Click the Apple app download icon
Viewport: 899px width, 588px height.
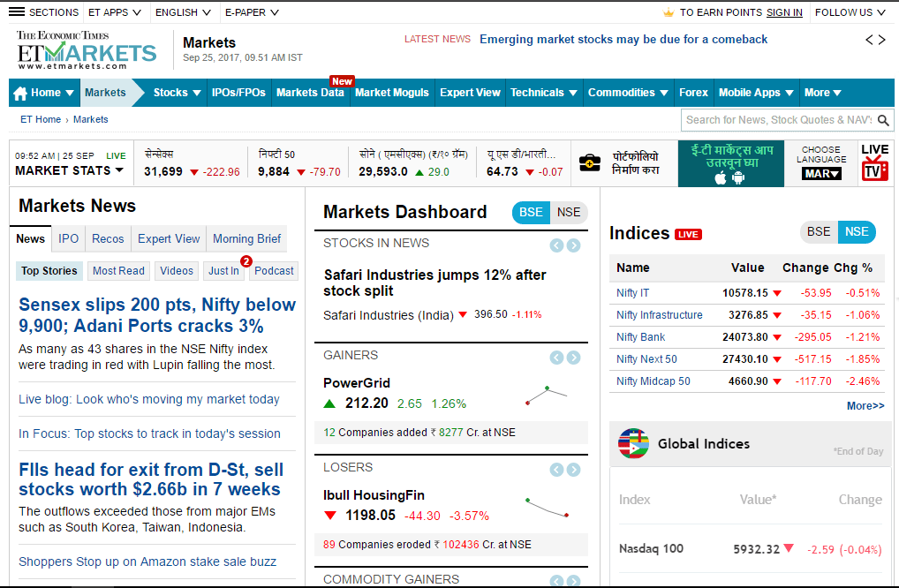click(721, 178)
